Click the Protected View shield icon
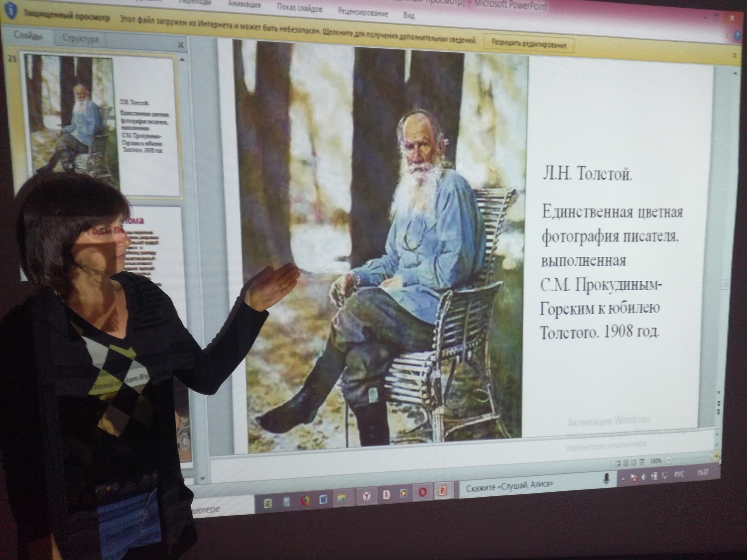Viewport: 747px width, 560px height. tap(9, 11)
